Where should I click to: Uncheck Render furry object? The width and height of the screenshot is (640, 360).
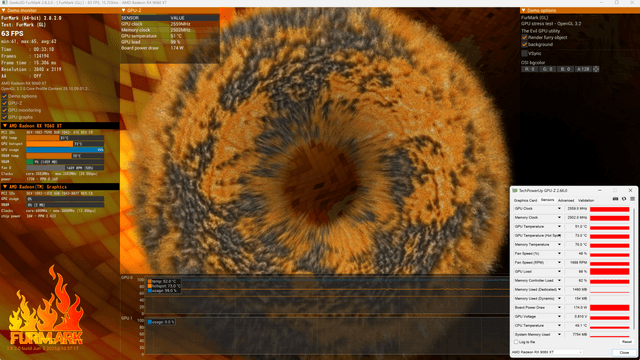524,38
